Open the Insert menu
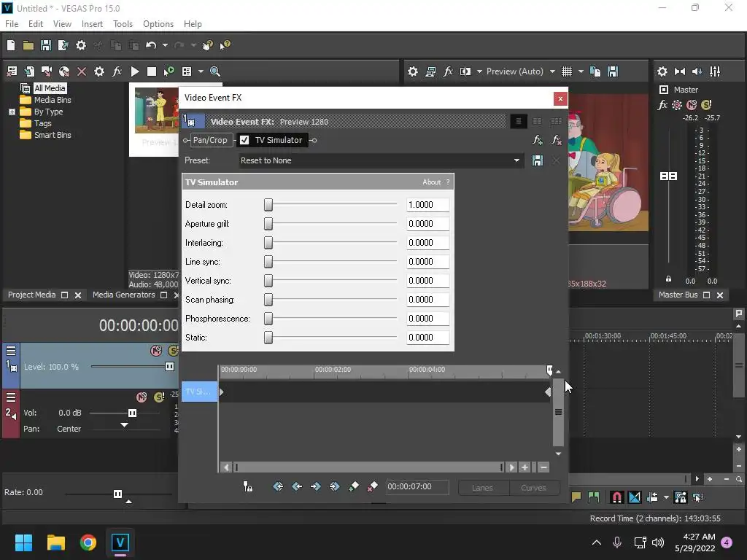The height and width of the screenshot is (560, 747). pyautogui.click(x=92, y=24)
